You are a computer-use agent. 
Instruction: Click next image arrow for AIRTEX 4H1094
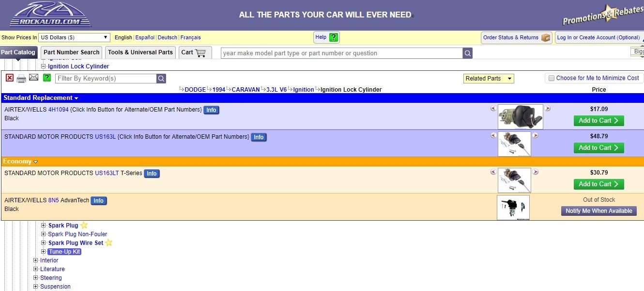click(x=548, y=109)
